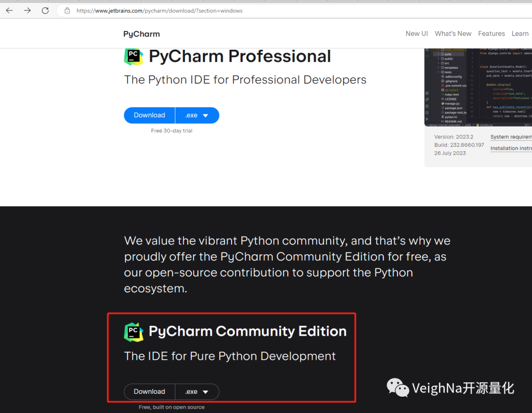Click the browser forward arrow

[27, 10]
